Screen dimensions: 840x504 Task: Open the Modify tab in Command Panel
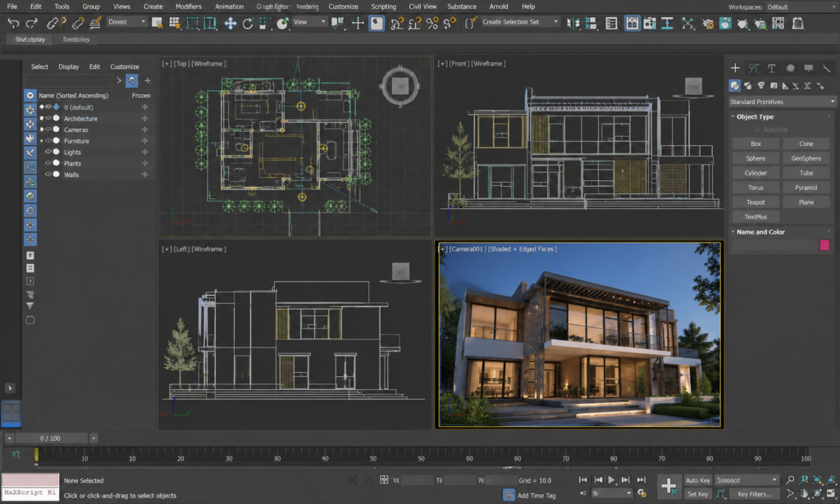point(754,68)
